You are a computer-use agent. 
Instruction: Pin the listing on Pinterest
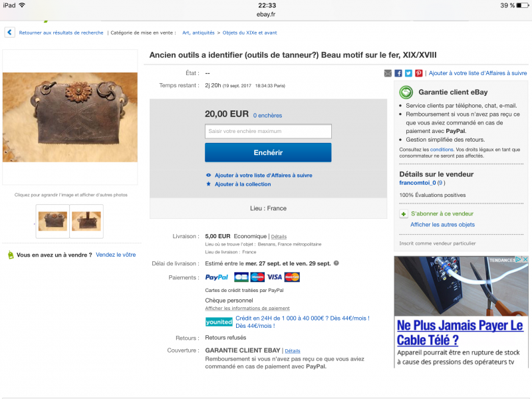click(419, 73)
